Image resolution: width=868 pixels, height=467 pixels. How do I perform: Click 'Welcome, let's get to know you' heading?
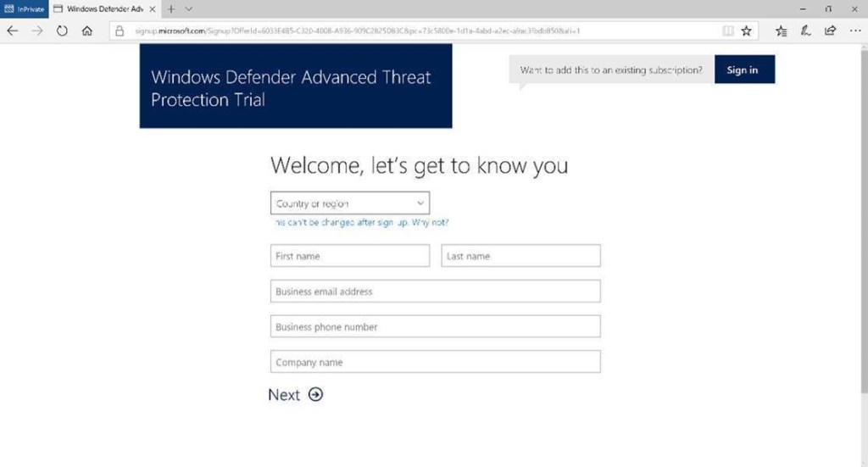tap(419, 165)
